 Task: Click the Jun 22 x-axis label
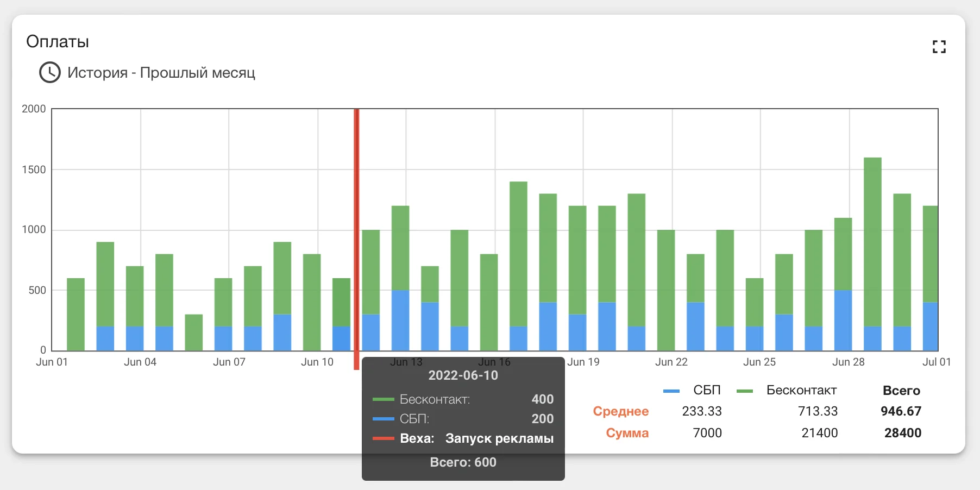pyautogui.click(x=671, y=362)
